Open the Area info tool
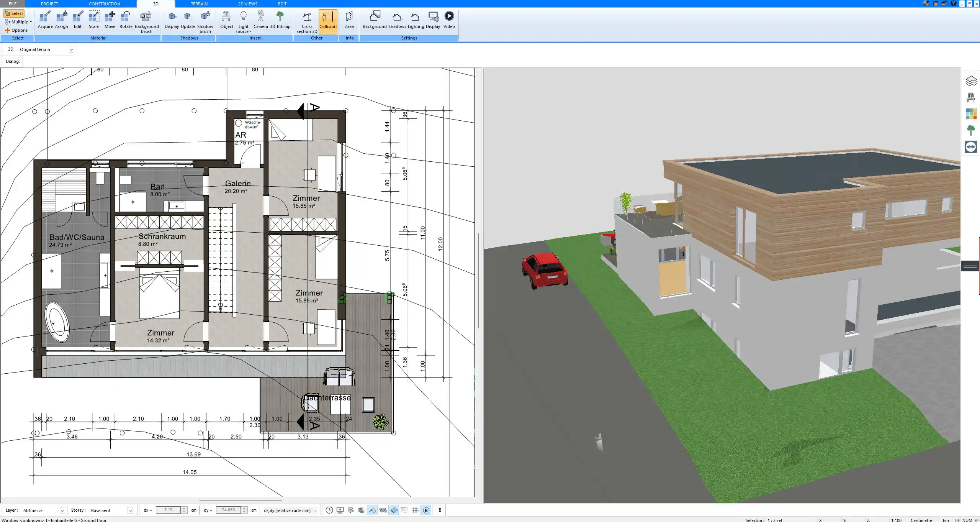980x522 pixels. pos(349,20)
